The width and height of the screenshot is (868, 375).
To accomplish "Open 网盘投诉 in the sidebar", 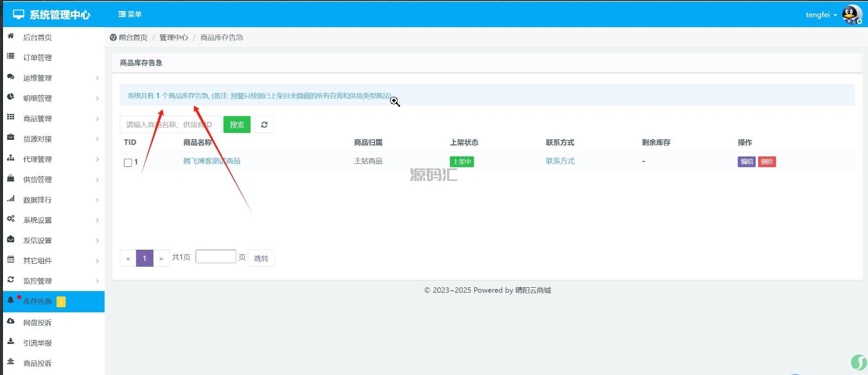I will 38,323.
